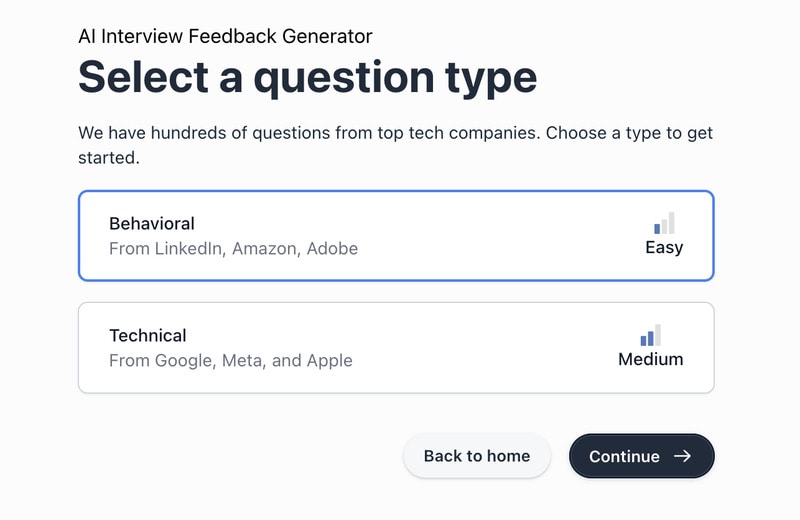Click the "Behavioral" option title text
The image size is (800, 520).
(152, 224)
